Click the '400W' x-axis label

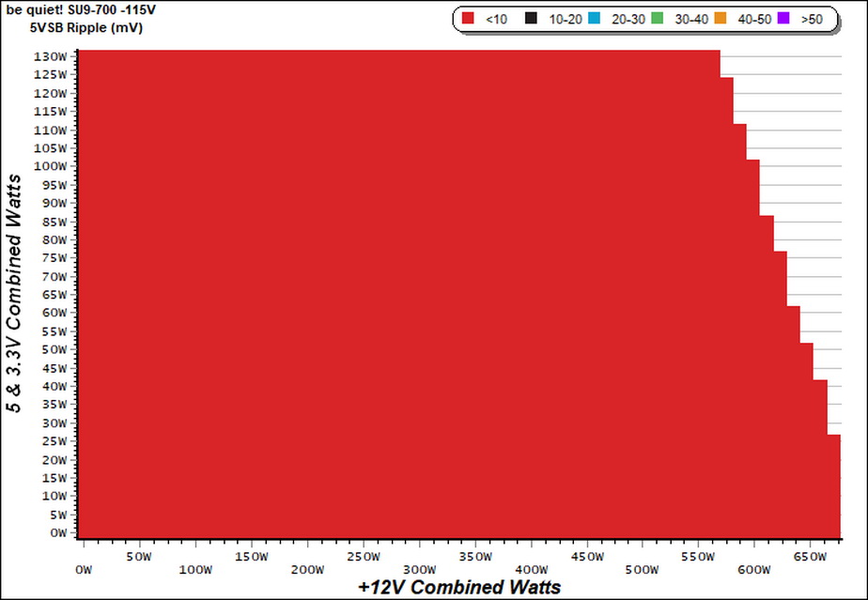click(532, 570)
